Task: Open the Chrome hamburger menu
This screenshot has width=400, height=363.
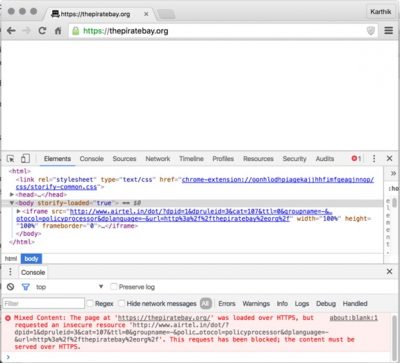Action: click(389, 31)
